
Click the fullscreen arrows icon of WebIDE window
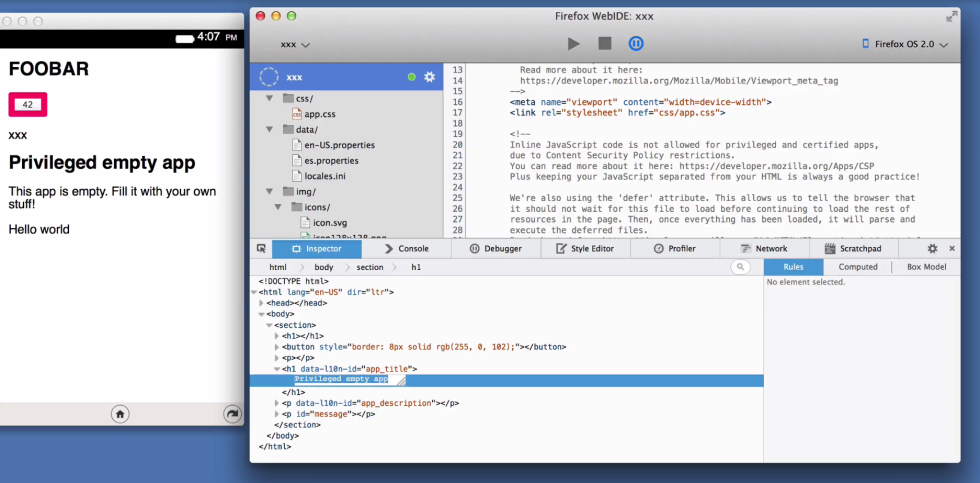(951, 17)
